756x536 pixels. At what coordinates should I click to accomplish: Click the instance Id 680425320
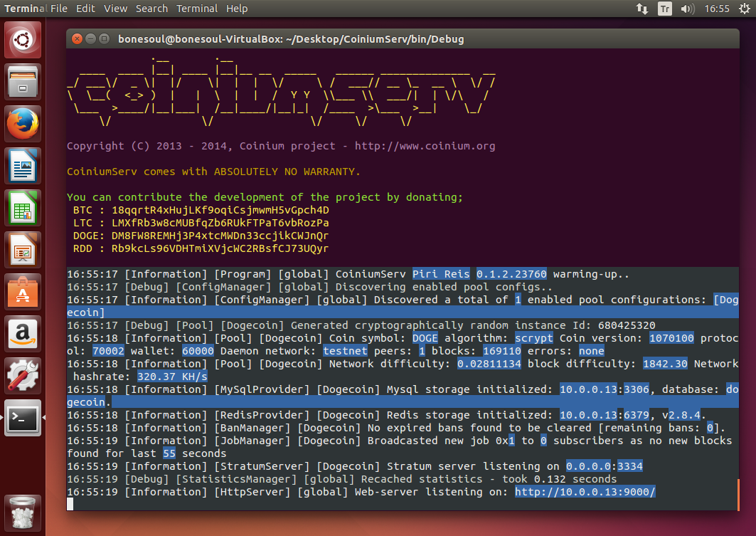[627, 325]
